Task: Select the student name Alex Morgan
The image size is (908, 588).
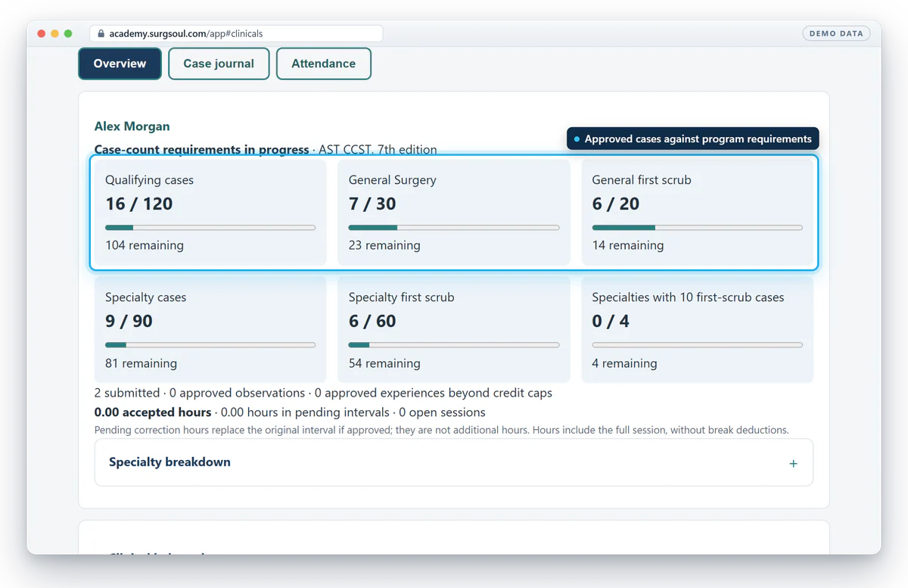Action: click(x=132, y=126)
